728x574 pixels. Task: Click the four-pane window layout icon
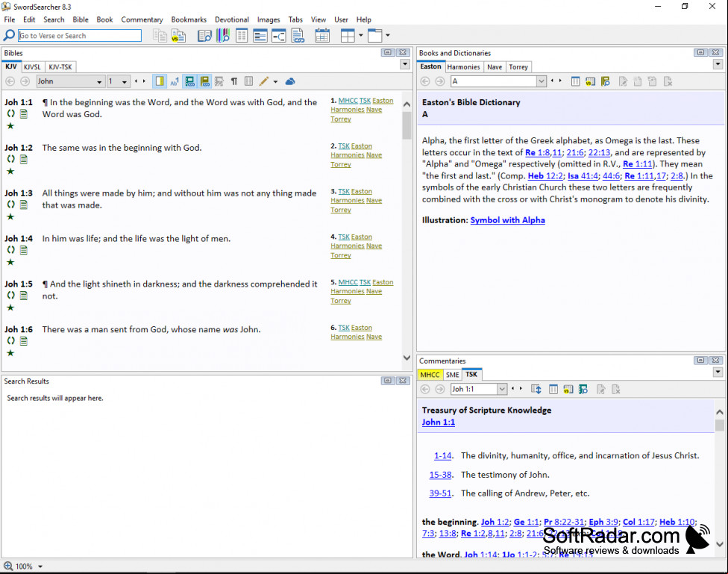point(348,36)
